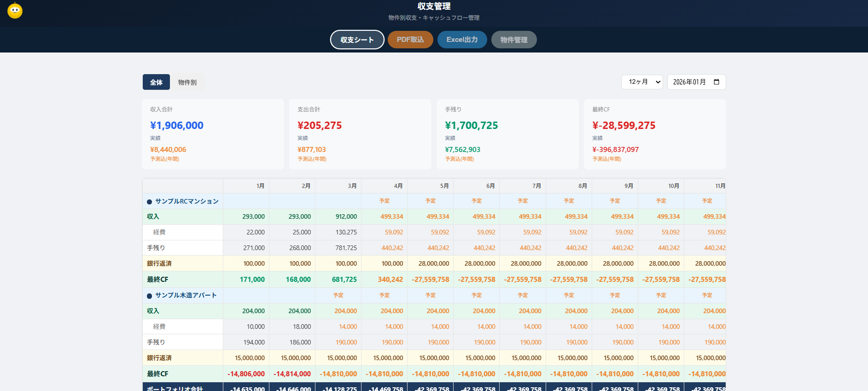The width and height of the screenshot is (868, 391).
Task: Click the 10月 column header
Action: click(x=661, y=186)
